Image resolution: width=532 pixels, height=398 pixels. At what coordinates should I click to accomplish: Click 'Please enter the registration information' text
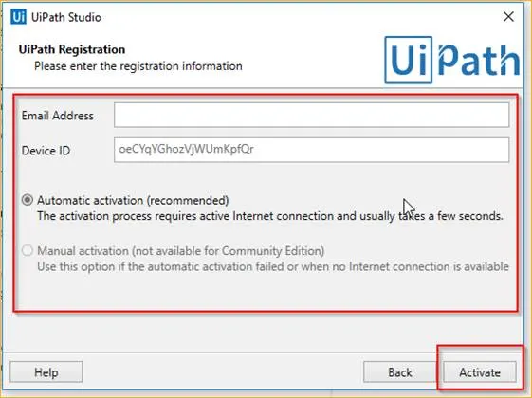[138, 66]
